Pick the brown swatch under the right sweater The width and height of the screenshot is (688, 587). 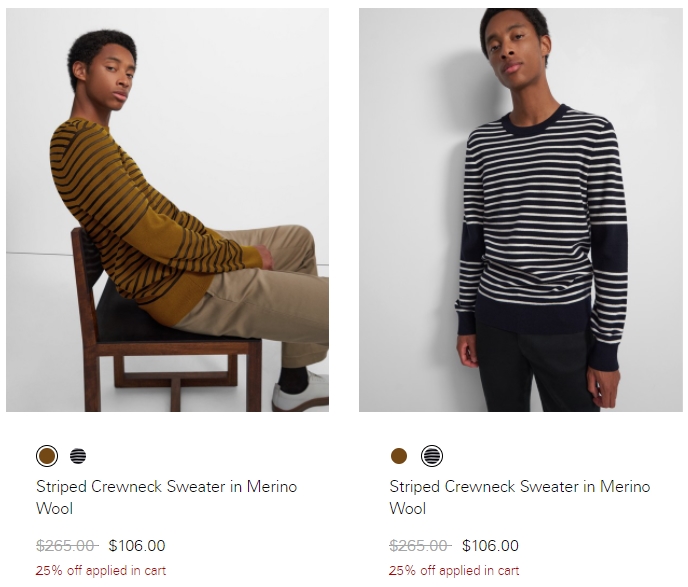[x=399, y=456]
